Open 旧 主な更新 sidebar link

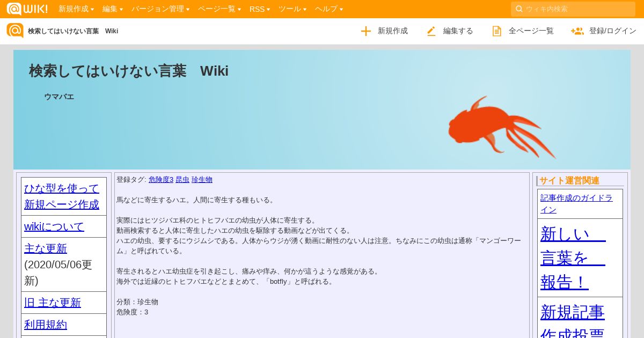point(53,303)
